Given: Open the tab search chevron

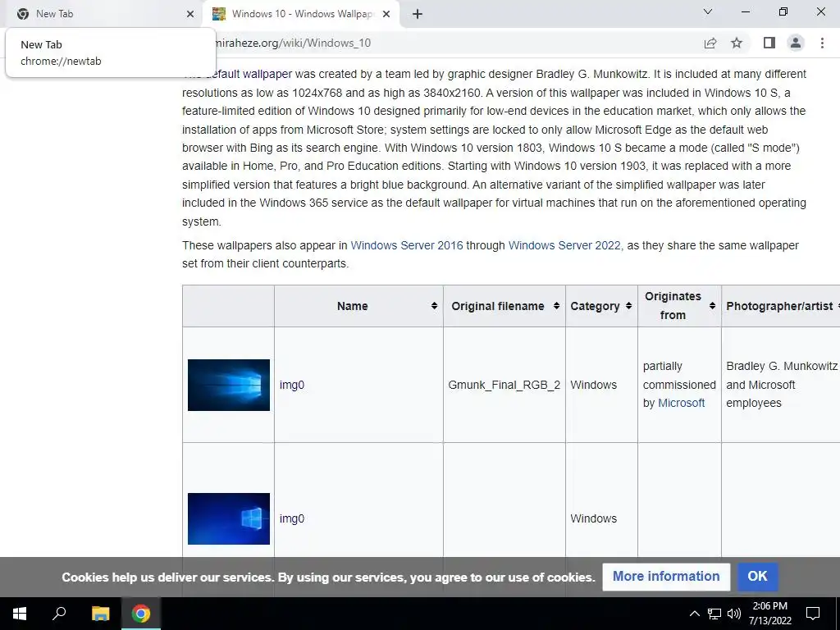Looking at the screenshot, I should (708, 11).
